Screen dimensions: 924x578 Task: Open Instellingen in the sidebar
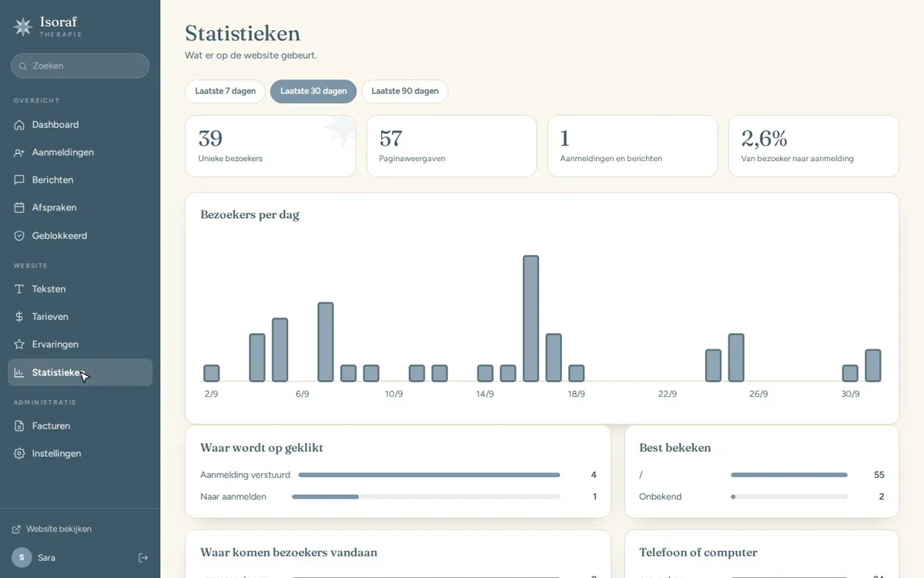[x=80, y=454]
